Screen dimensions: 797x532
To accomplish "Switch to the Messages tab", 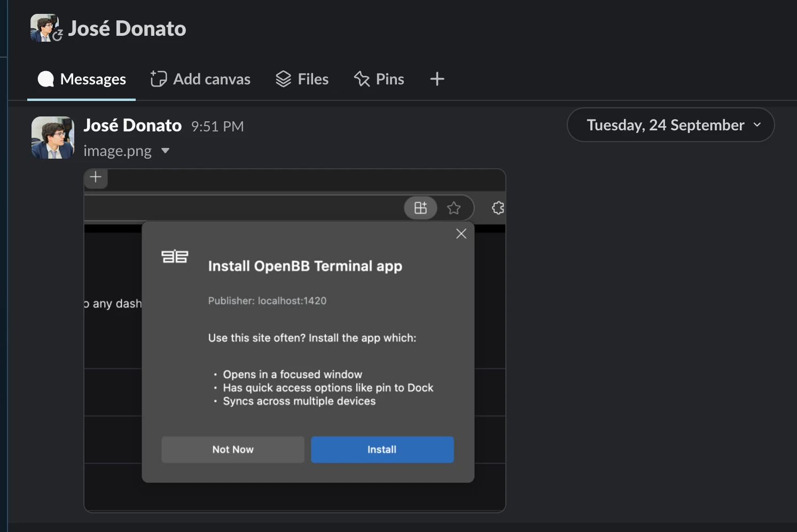I will click(82, 79).
